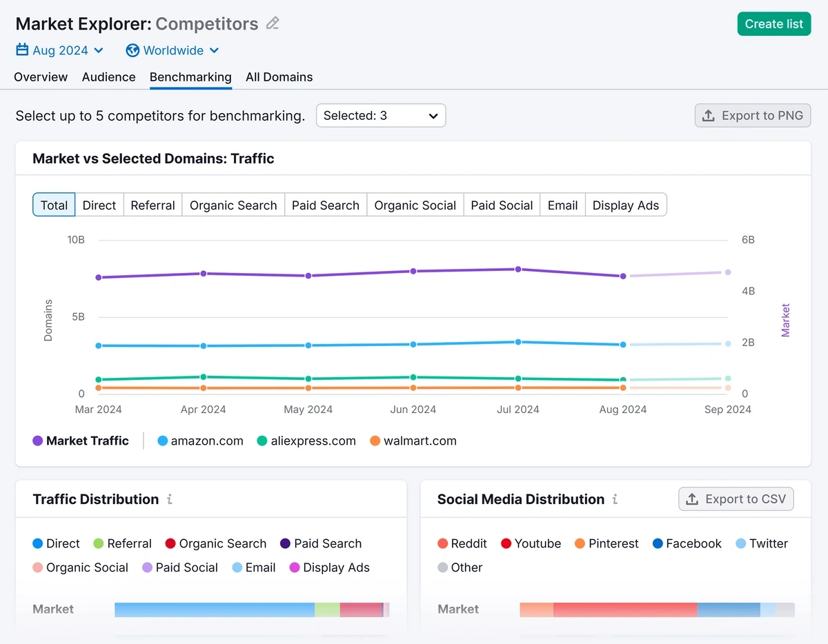Click the upload icon in Export to PNG

tap(708, 116)
